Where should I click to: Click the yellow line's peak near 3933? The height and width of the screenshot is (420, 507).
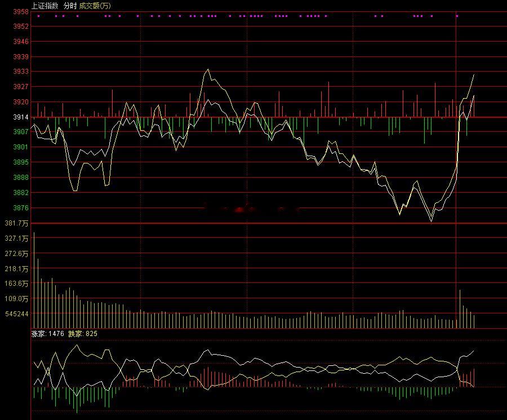(208, 69)
